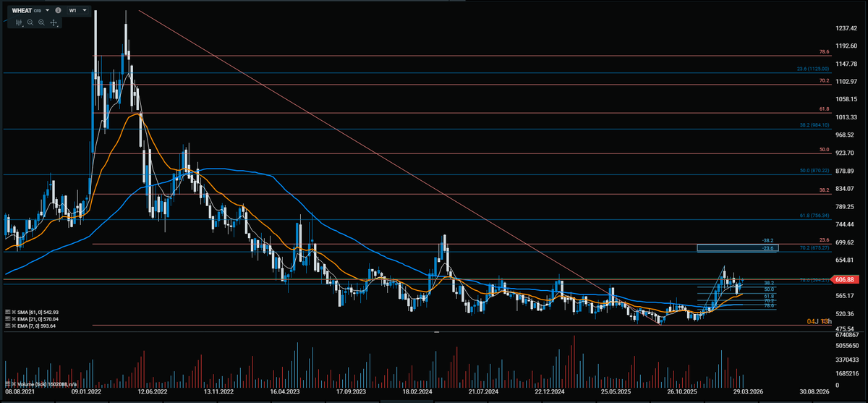Click the 09.01.2022 date axis label
The image size is (868, 403).
coord(86,391)
